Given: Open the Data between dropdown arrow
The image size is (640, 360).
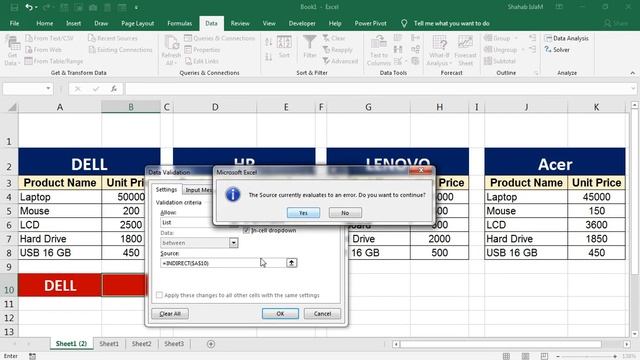Looking at the screenshot, I should pos(233,243).
